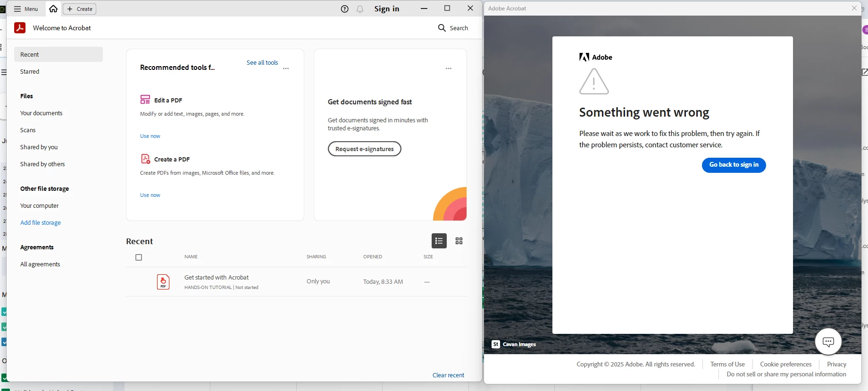The image size is (868, 391).
Task: Open the Privacy link
Action: coord(837,364)
